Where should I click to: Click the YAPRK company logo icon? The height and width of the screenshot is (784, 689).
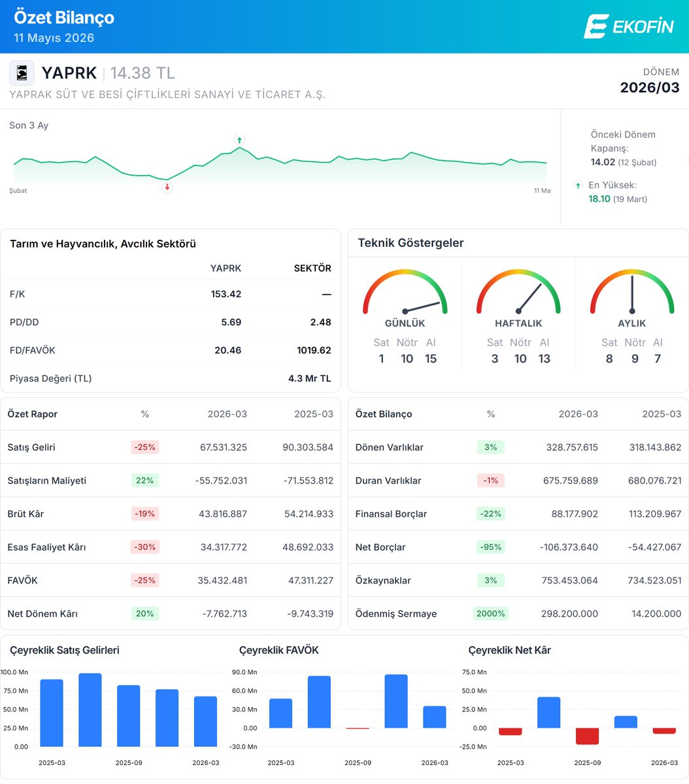pos(22,73)
